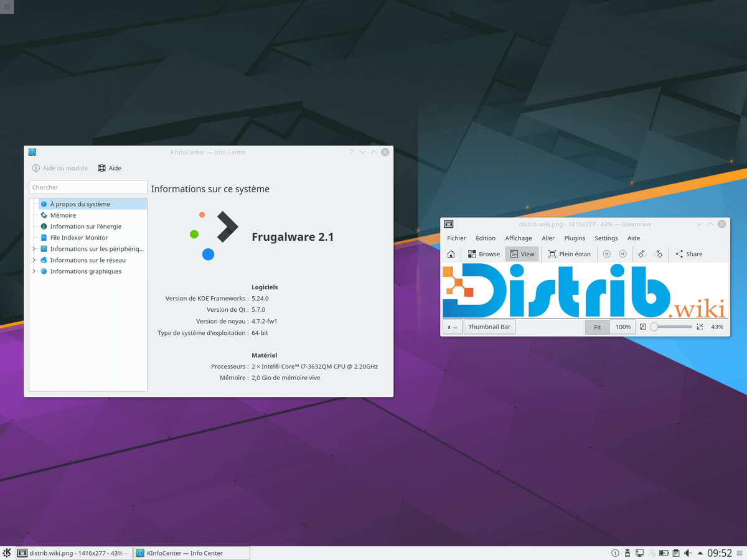Click the Mémoire chip icon
The image size is (747, 560).
coord(44,215)
